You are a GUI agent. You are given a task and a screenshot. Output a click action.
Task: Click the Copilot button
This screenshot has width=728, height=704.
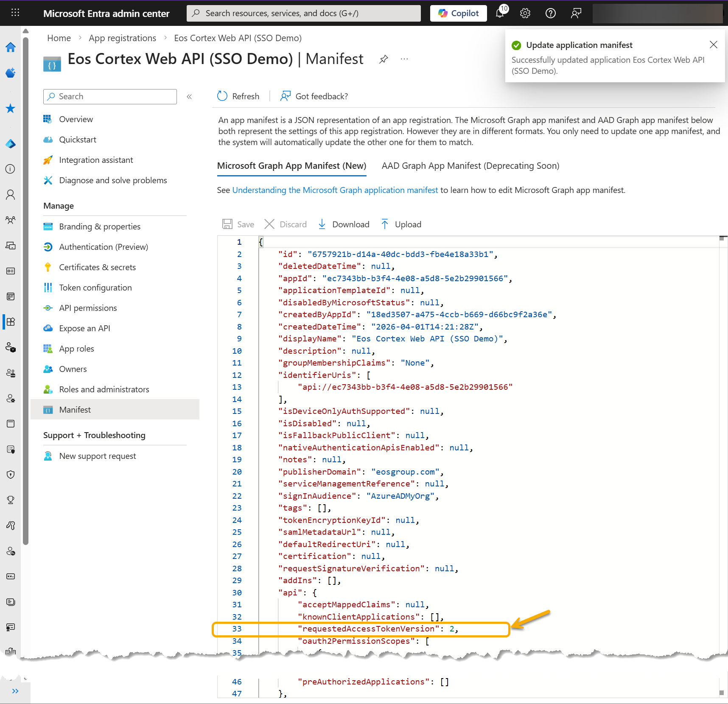pyautogui.click(x=459, y=13)
